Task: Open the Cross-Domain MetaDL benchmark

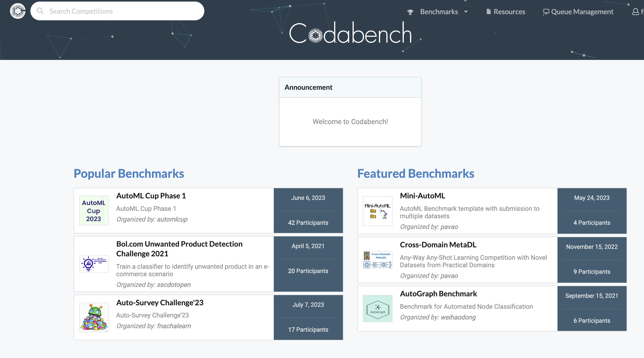Action: click(x=438, y=245)
